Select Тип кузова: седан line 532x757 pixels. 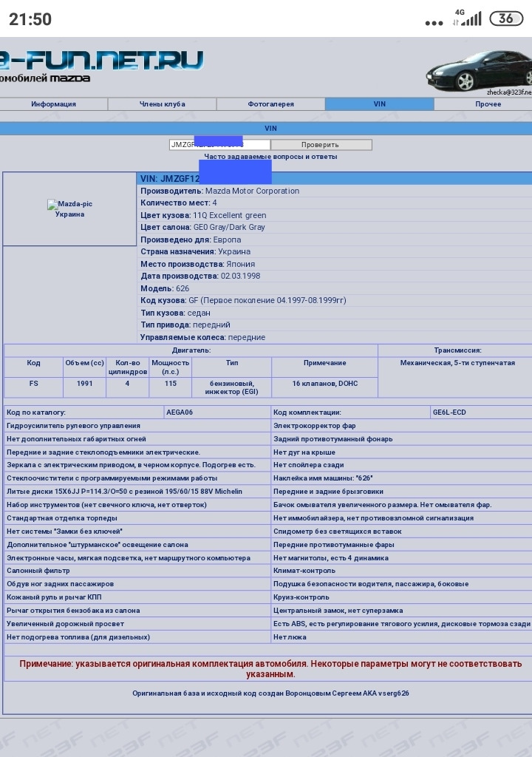tap(176, 313)
